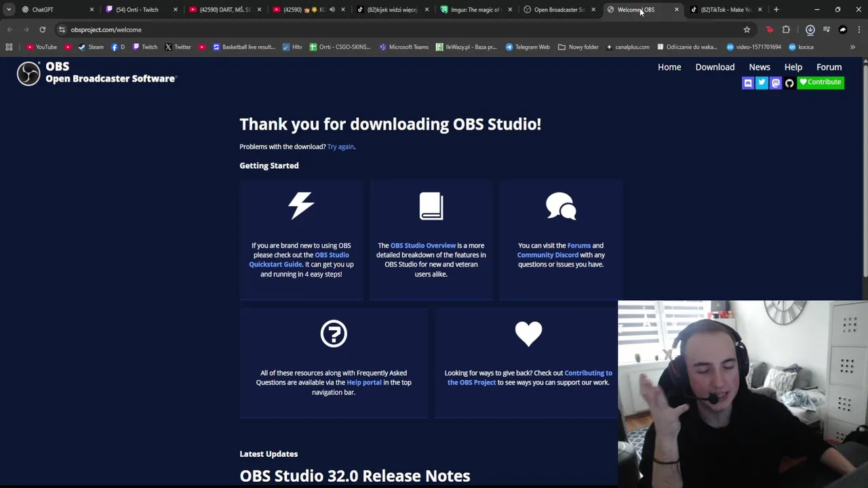Open the canalplus.com bookmark
The width and height of the screenshot is (868, 488).
coord(627,47)
